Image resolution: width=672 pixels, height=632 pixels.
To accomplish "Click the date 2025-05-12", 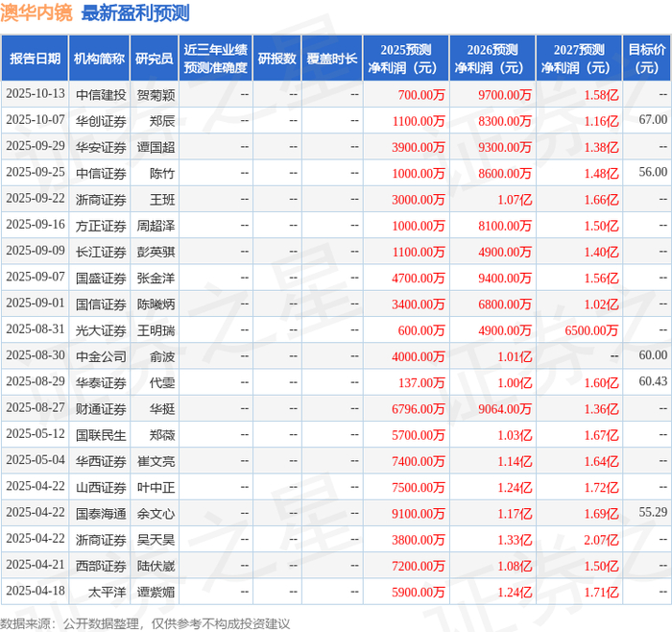I will tap(36, 434).
